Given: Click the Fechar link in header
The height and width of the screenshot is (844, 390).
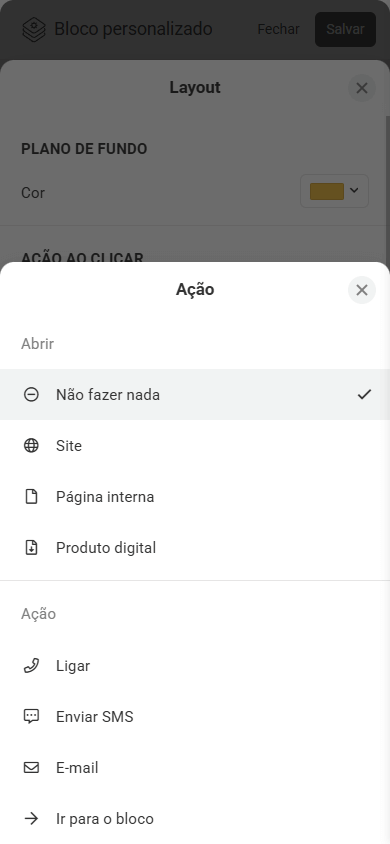Looking at the screenshot, I should click(x=278, y=29).
